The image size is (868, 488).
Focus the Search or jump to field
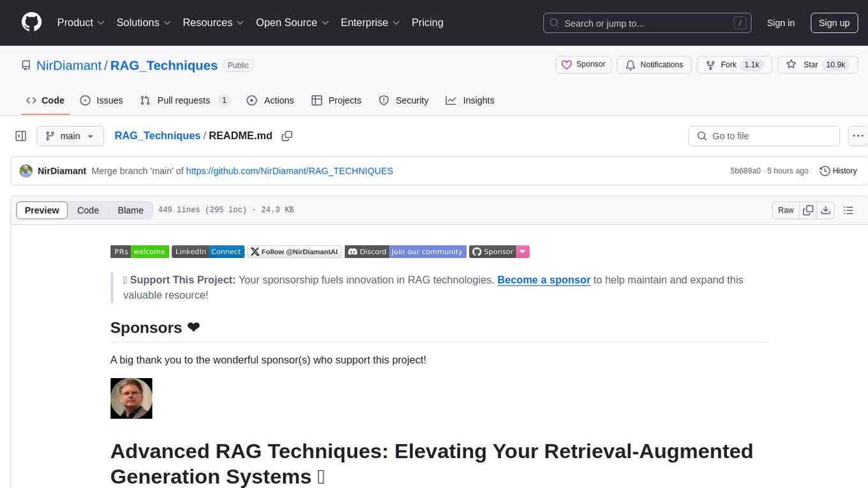647,23
